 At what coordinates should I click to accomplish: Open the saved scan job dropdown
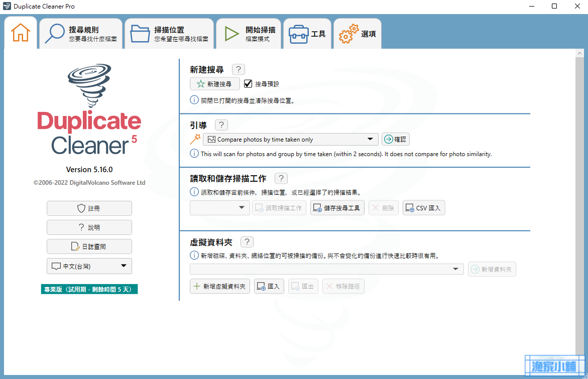[220, 208]
